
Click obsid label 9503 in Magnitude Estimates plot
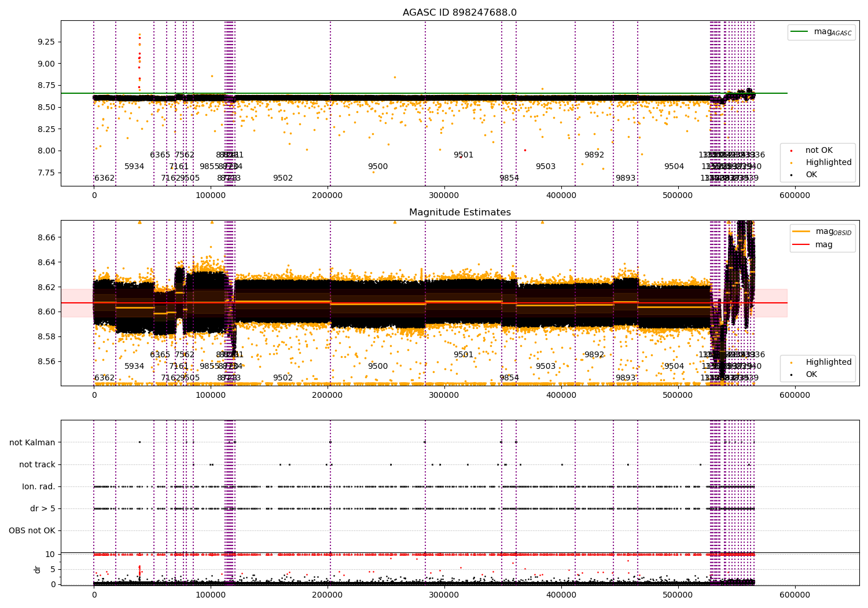(x=546, y=367)
